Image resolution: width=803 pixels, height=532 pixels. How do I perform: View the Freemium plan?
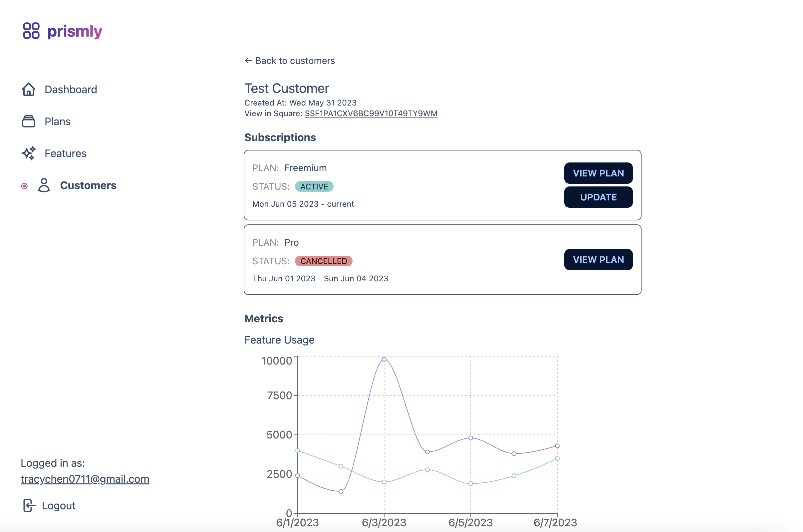click(x=598, y=173)
